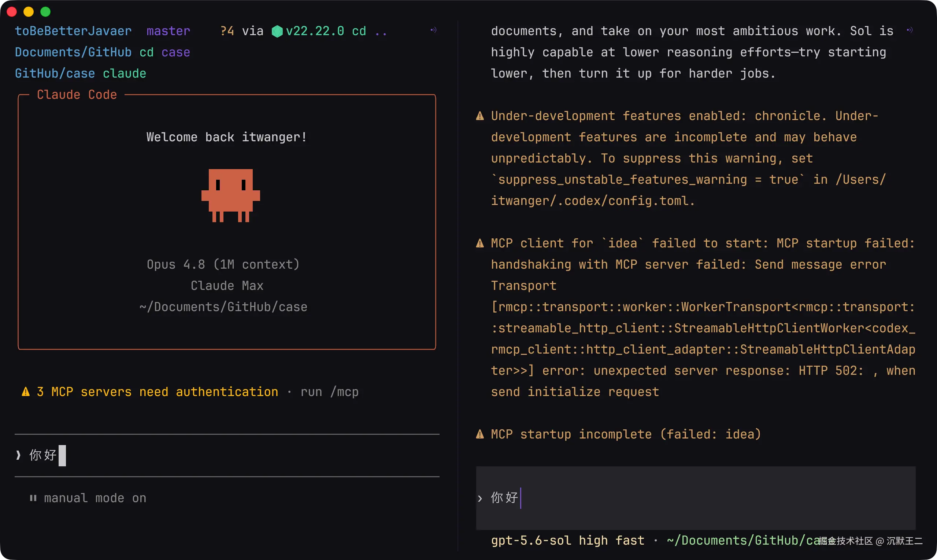Click the orange Claude Code mascot
The width and height of the screenshot is (937, 560).
click(x=231, y=195)
